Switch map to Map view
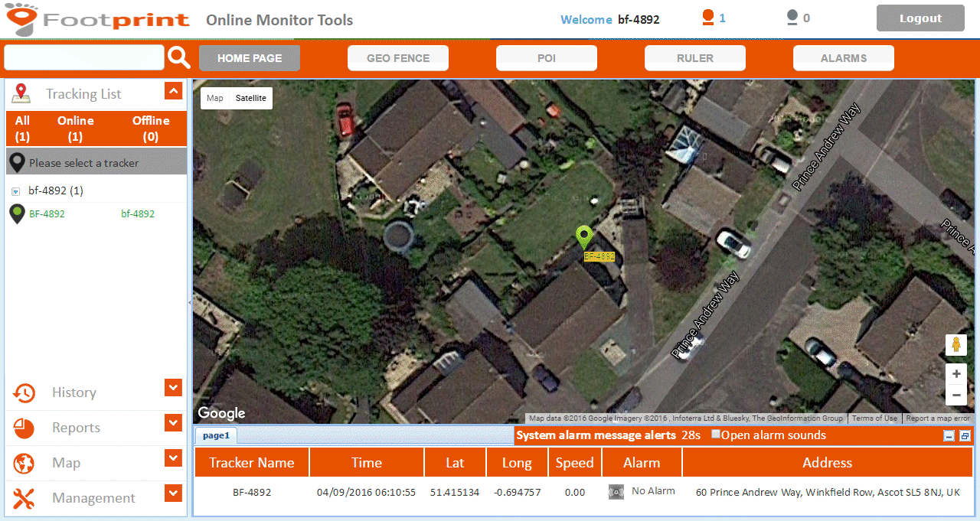 click(215, 98)
